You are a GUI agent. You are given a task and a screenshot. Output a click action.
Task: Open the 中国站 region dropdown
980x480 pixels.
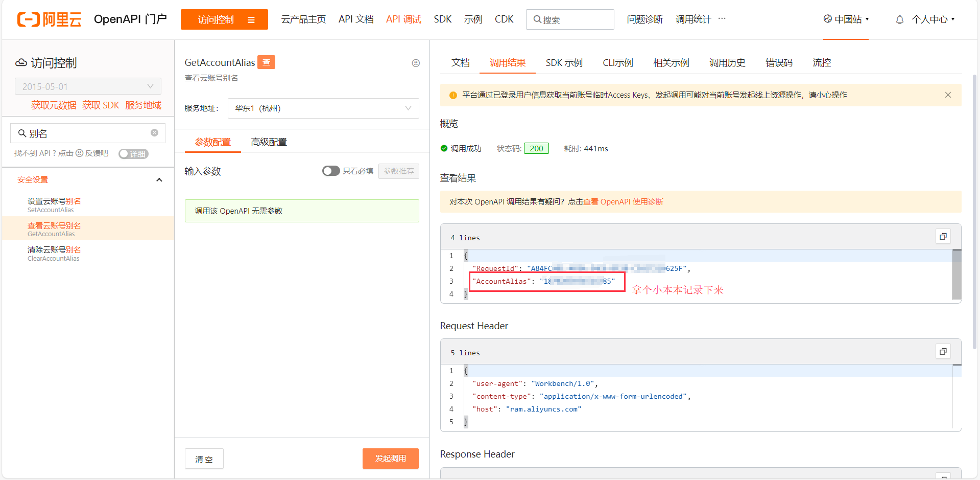coord(846,19)
